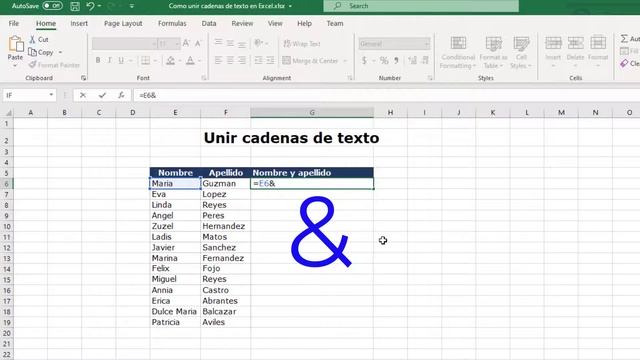Click the Orientation icon
The width and height of the screenshot is (640, 360).
258,42
